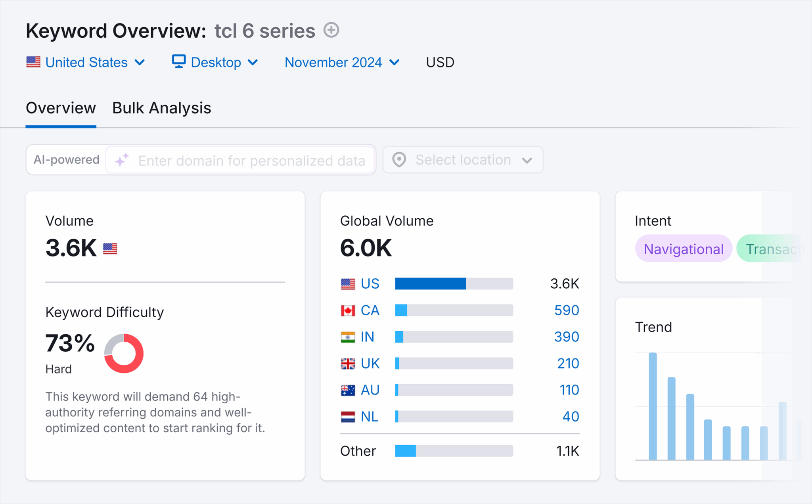Open the Desktop device dropdown
Screen dimensions: 812x504
click(x=215, y=62)
